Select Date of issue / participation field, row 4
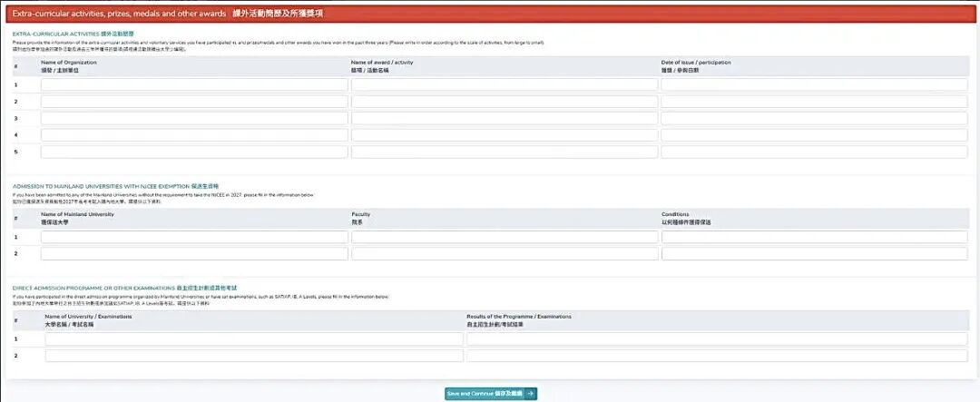The width and height of the screenshot is (980, 402). click(x=814, y=135)
